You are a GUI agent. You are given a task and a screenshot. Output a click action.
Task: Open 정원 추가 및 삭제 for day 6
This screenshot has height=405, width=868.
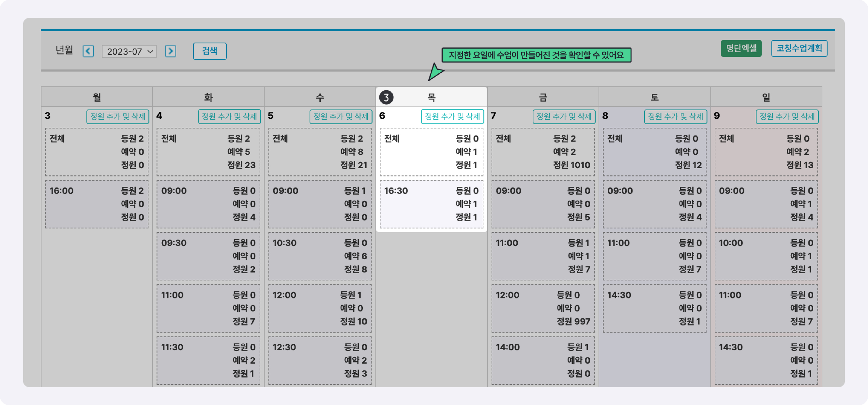452,116
